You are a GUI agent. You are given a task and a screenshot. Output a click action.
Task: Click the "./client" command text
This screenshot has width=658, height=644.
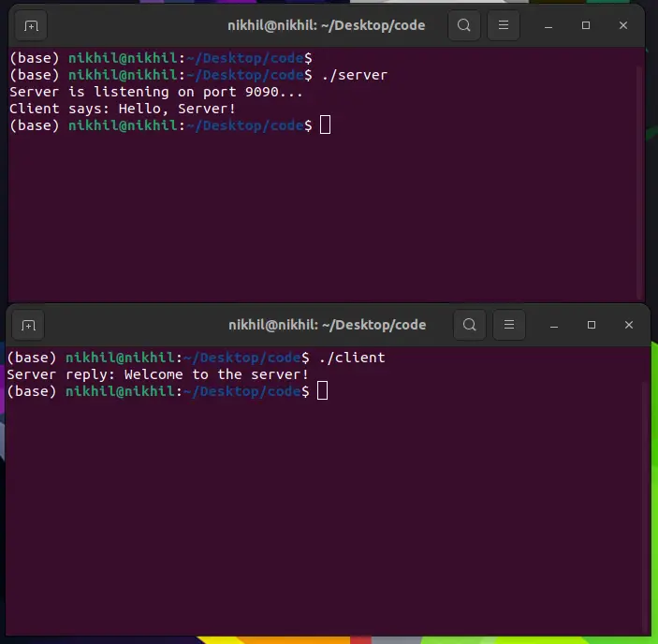(x=352, y=358)
